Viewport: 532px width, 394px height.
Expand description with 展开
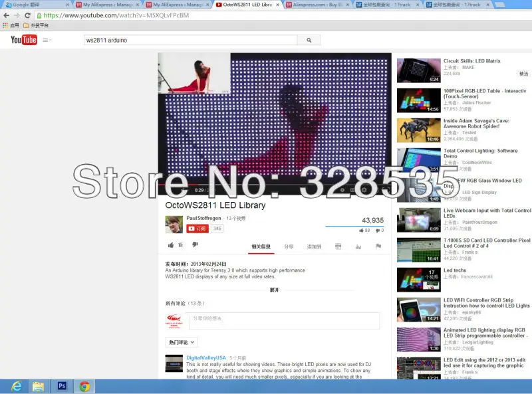point(274,290)
